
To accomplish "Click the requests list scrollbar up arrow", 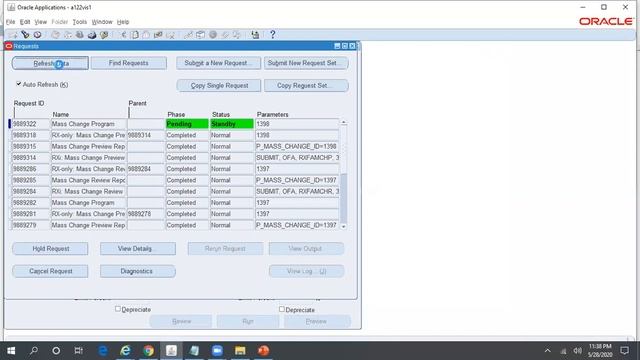I will [x=344, y=122].
